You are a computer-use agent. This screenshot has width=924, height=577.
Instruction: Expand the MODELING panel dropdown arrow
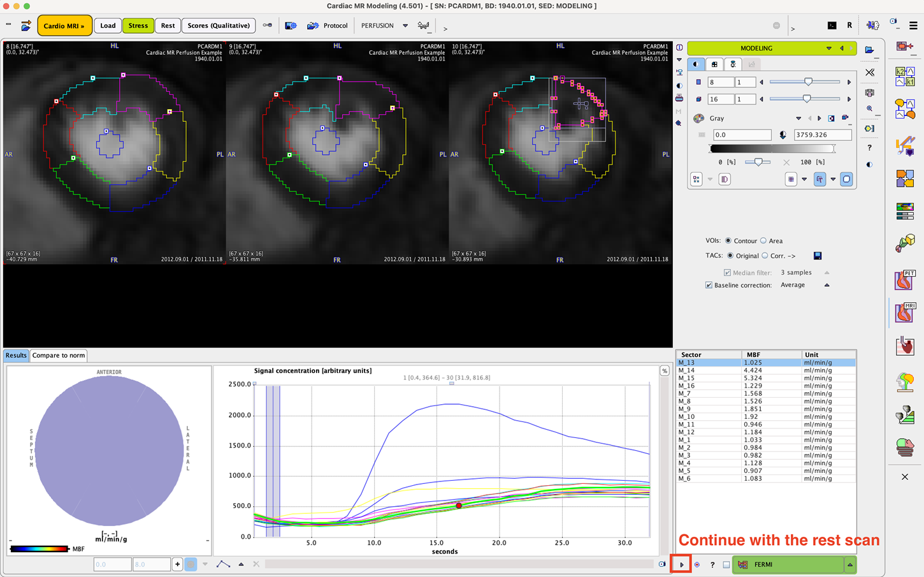pyautogui.click(x=829, y=48)
